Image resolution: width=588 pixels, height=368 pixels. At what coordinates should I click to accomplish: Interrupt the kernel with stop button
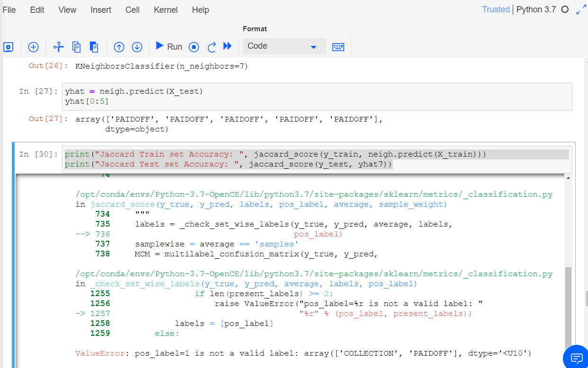[x=194, y=46]
